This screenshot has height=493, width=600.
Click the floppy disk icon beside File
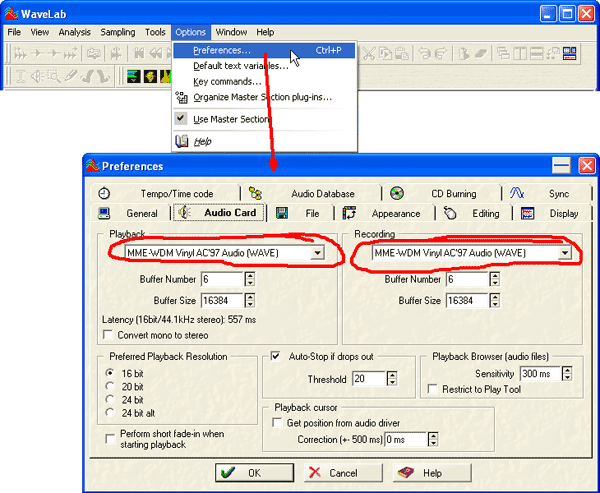click(x=283, y=213)
